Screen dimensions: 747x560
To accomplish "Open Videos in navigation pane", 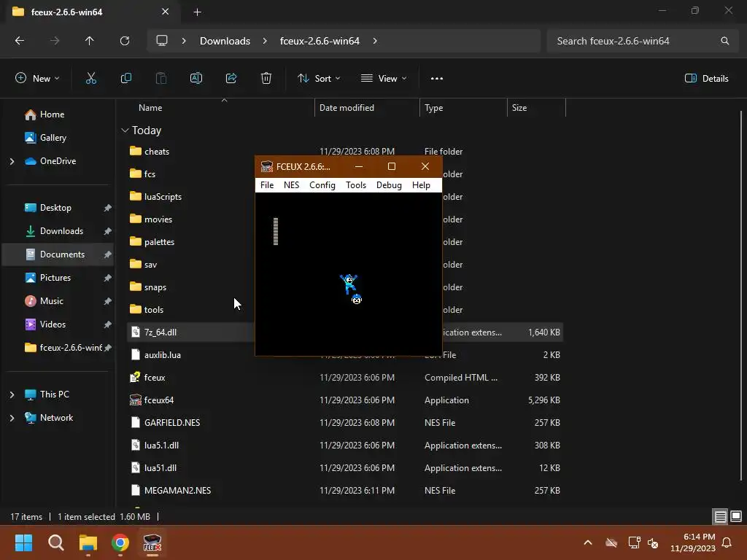I will pos(53,324).
